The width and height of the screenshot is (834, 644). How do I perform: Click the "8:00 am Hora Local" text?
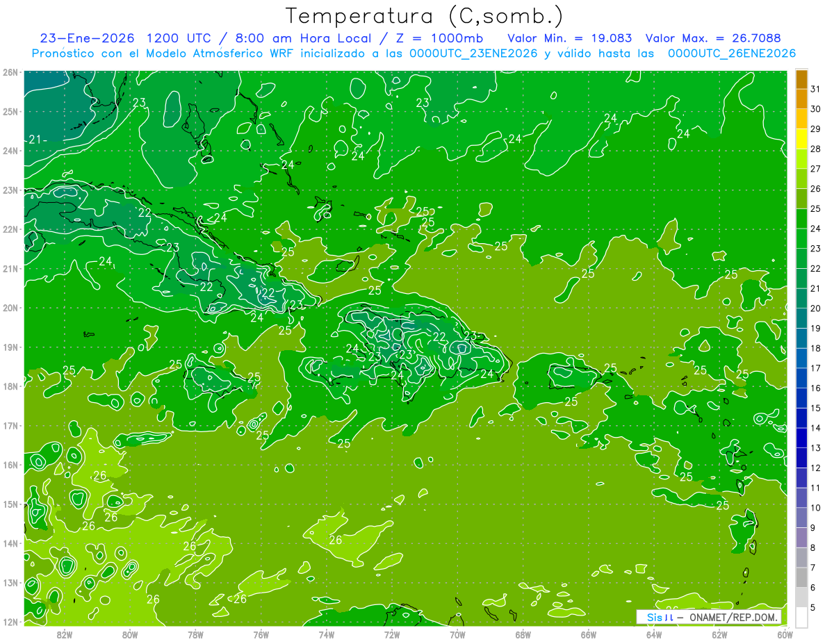[x=302, y=38]
